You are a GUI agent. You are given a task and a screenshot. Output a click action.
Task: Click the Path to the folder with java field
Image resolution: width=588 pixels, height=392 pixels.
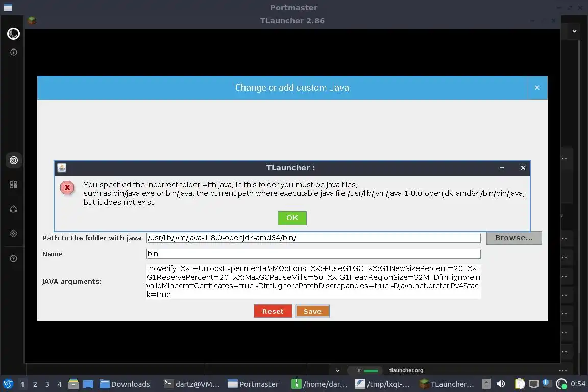click(x=313, y=238)
